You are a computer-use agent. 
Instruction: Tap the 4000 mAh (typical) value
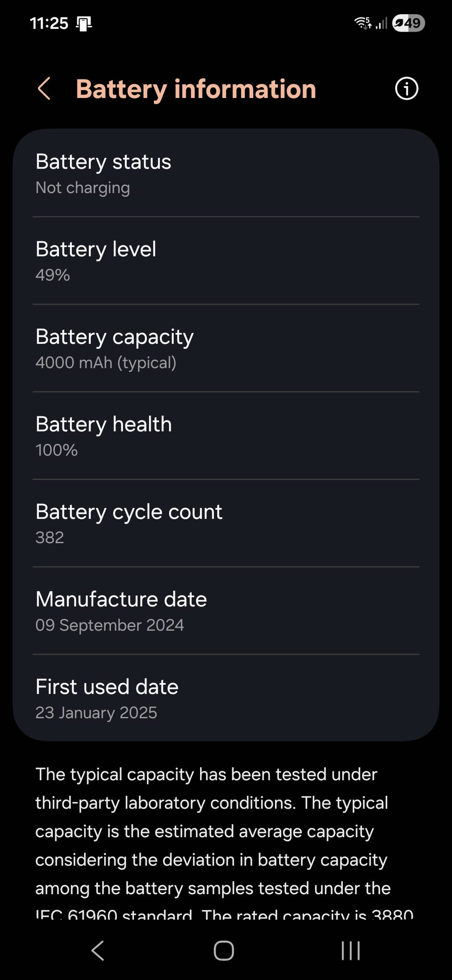click(106, 363)
